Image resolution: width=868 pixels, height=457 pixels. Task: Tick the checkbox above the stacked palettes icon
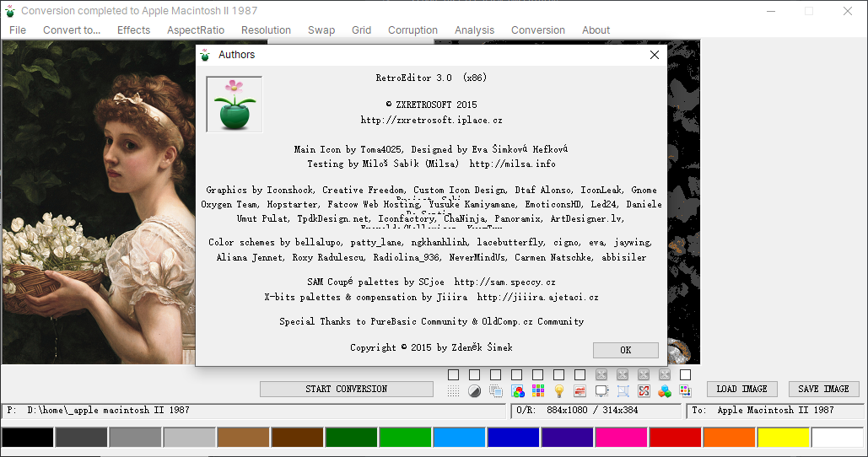pos(685,374)
